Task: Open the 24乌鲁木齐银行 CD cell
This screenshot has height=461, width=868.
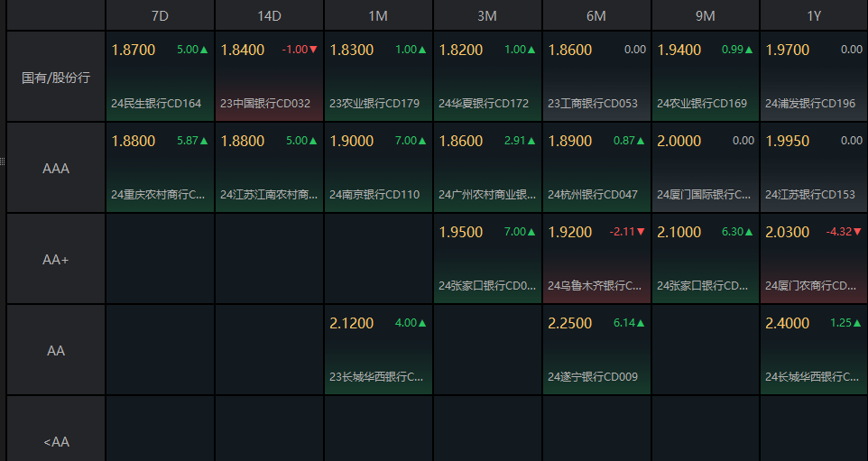Action: point(596,258)
